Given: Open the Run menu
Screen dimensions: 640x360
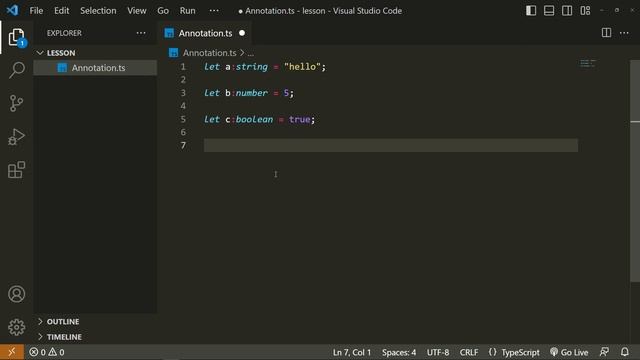Looking at the screenshot, I should 187,11.
